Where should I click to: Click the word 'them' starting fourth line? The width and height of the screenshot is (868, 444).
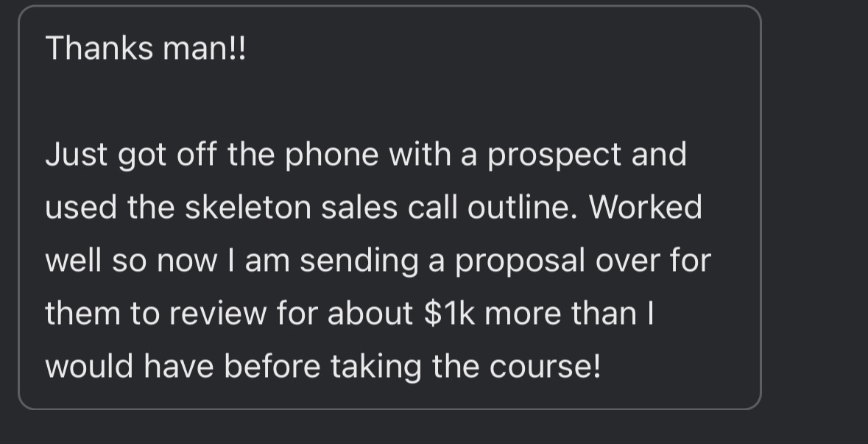pos(82,314)
